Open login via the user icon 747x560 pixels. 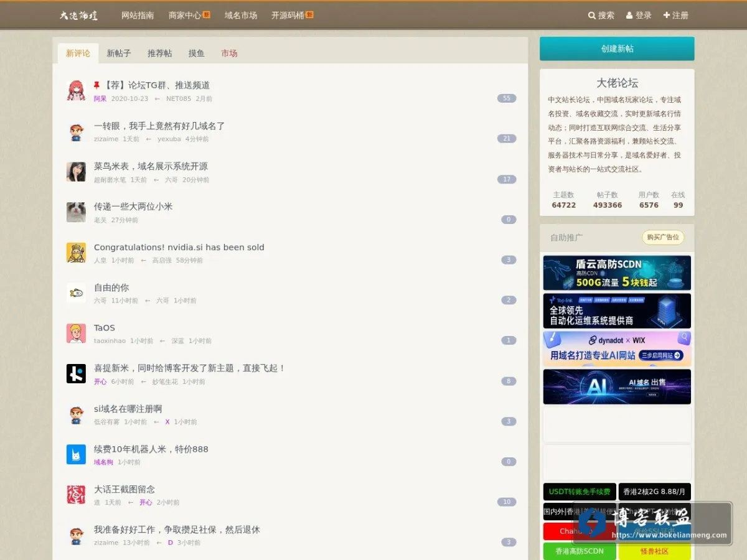coord(629,16)
